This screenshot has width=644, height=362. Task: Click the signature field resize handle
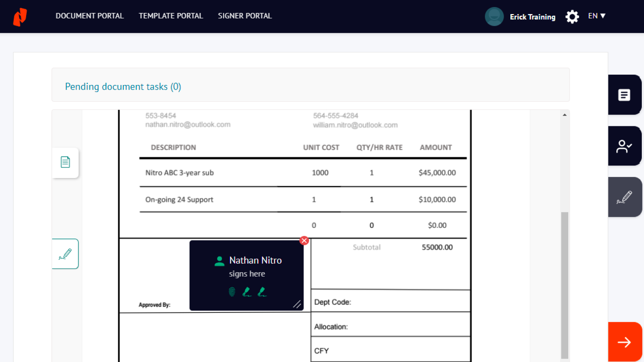click(297, 304)
